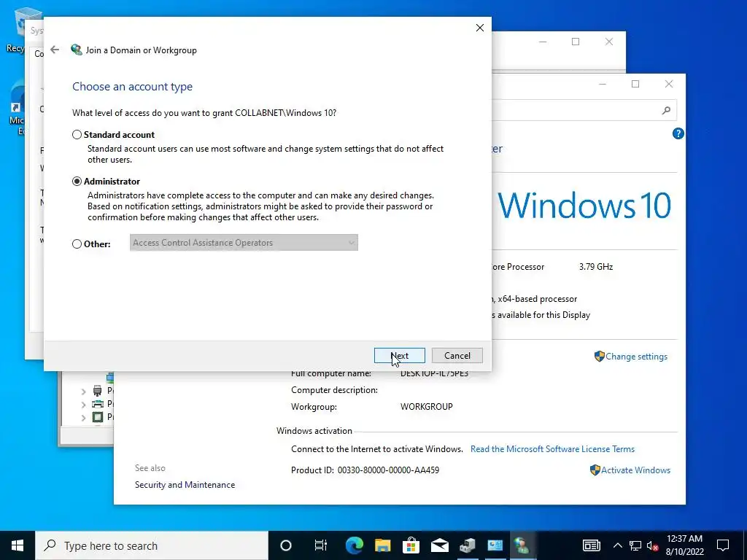
Task: Minimize the System window
Action: (602, 85)
